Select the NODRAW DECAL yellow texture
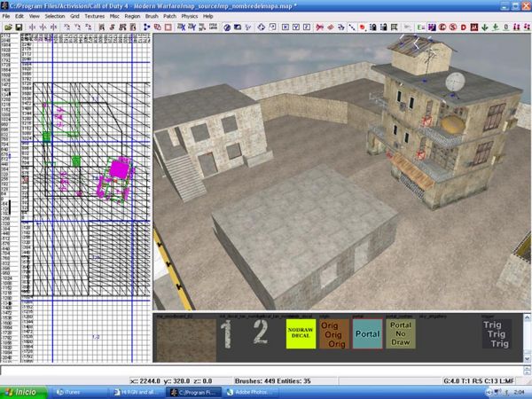This screenshot has height=399, width=532. (301, 334)
